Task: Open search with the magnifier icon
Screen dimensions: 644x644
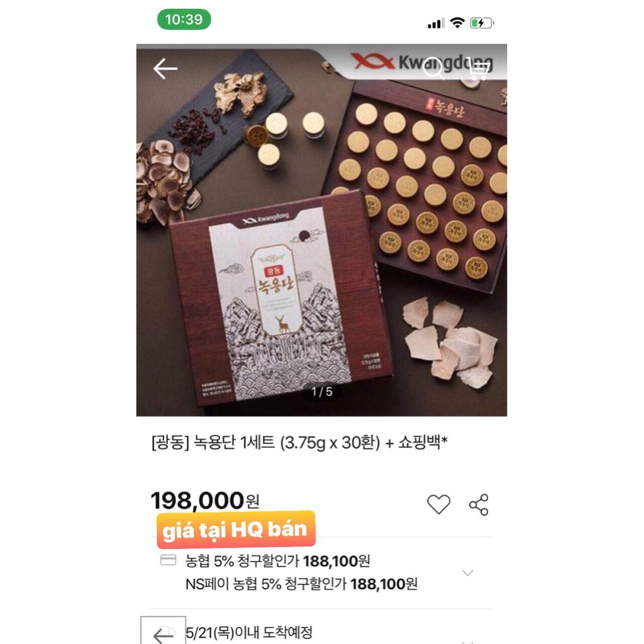Action: (x=434, y=69)
